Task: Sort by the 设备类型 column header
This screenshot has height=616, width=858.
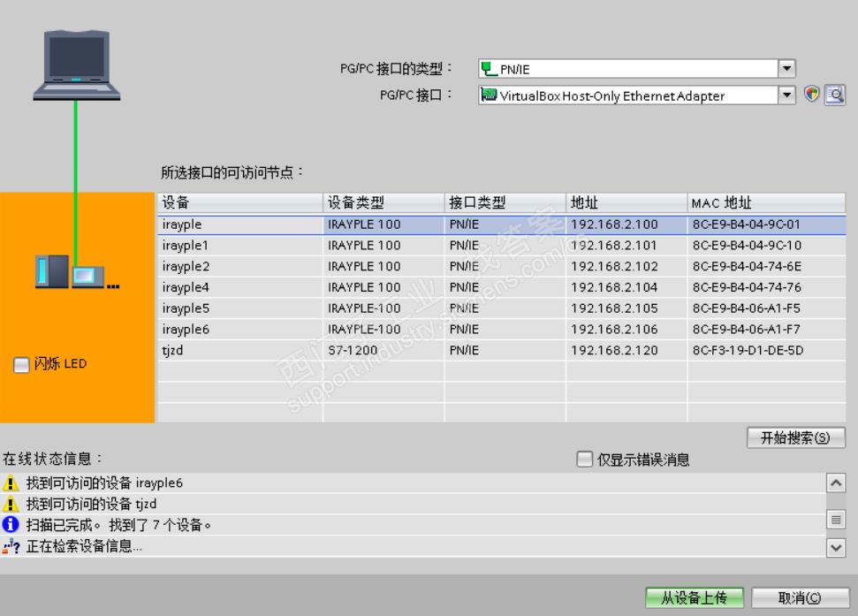Action: 383,203
